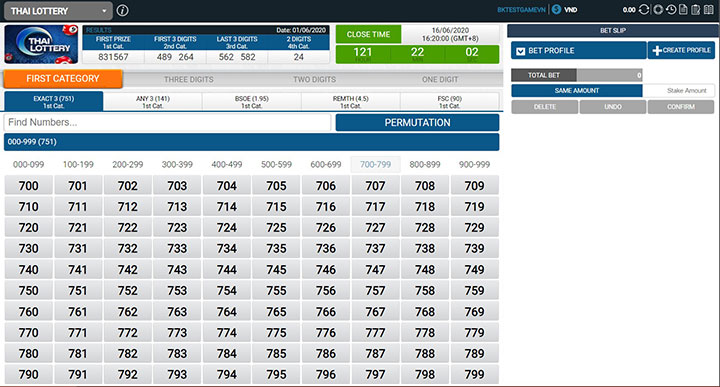Collapse the 000-999 (751) section bar
The width and height of the screenshot is (720, 387).
click(252, 142)
